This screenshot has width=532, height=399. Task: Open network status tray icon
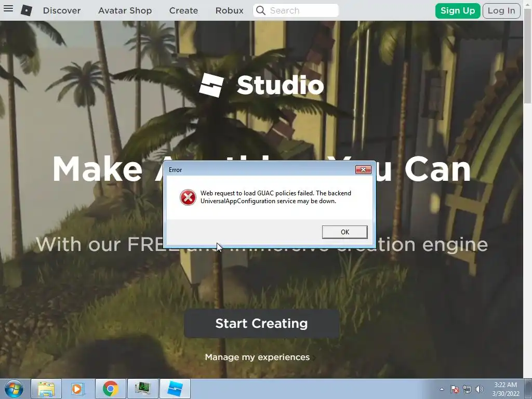pyautogui.click(x=467, y=389)
